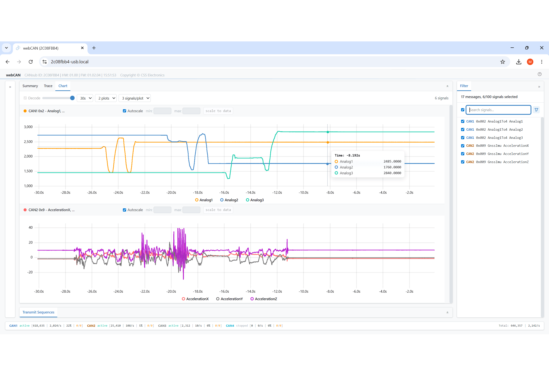Uncheck the Analog2 signal checkbox
This screenshot has height=392, width=549.
tap(463, 130)
